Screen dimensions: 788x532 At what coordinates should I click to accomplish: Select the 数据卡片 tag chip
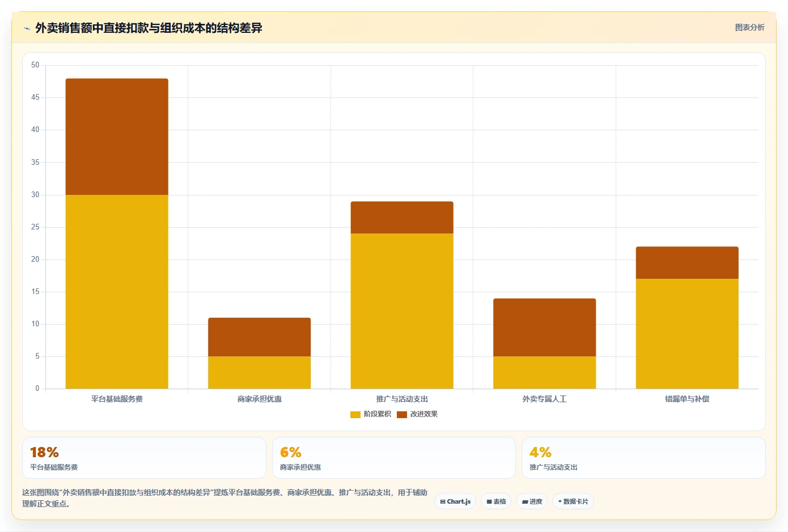pos(573,501)
